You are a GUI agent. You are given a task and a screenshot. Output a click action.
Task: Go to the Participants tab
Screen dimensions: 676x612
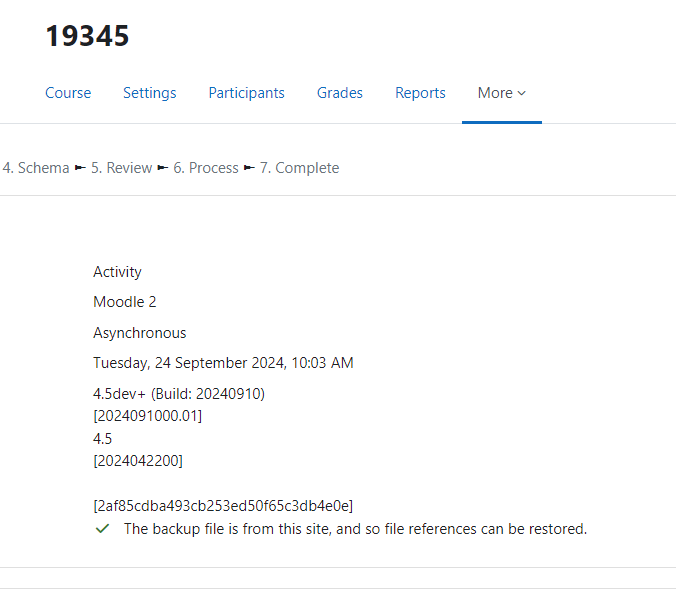click(247, 93)
